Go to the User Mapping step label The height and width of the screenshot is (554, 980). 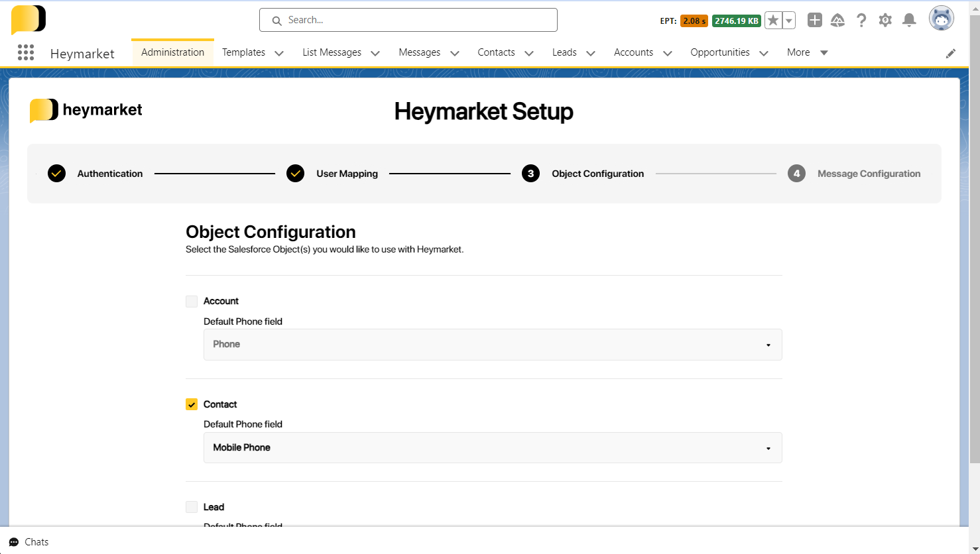click(x=347, y=174)
